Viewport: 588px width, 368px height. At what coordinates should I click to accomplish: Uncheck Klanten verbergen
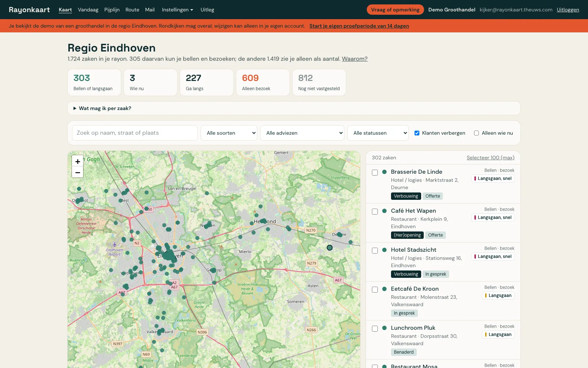point(417,133)
